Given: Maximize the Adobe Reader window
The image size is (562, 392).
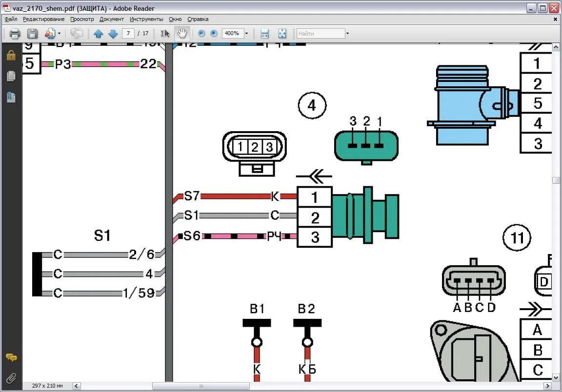Looking at the screenshot, I should coord(542,8).
